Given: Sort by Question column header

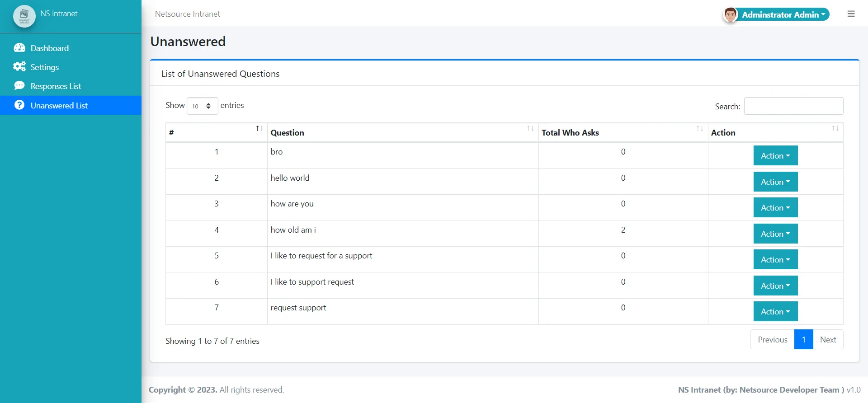Looking at the screenshot, I should [287, 133].
